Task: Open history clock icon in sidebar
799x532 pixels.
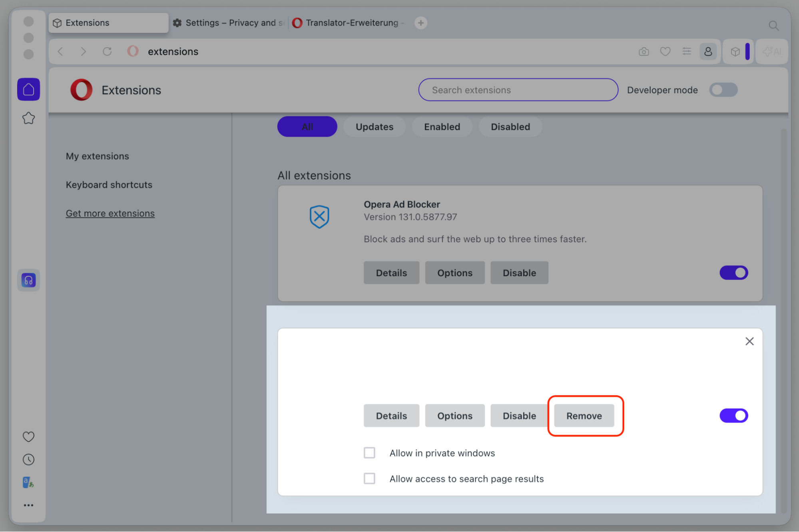Action: coord(28,460)
